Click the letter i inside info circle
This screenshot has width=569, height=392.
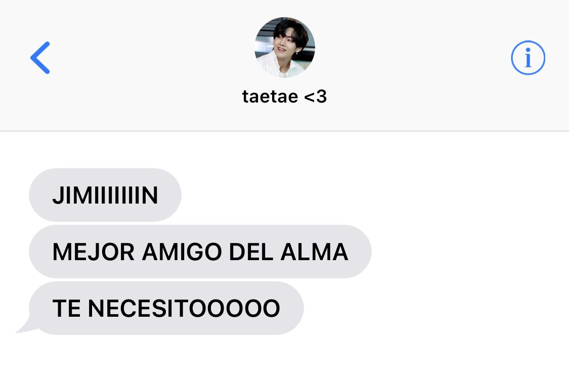(x=528, y=58)
